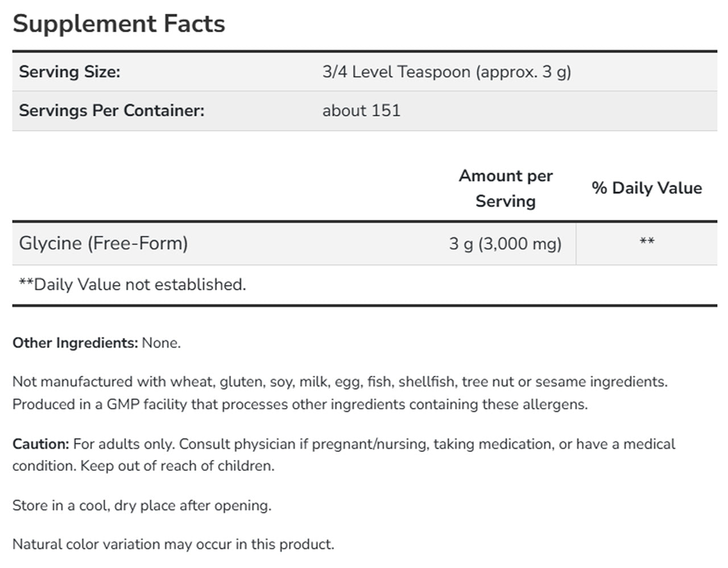Click the Amount per Serving column header
728x568 pixels.
pos(506,188)
